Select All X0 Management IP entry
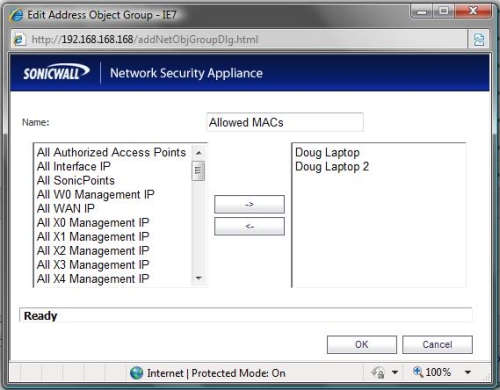 pos(93,222)
